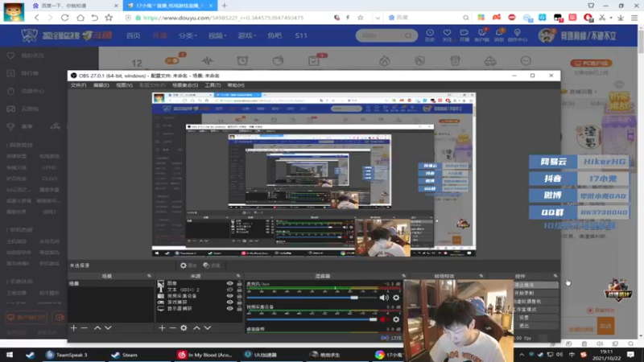Pop out the Sources dock panel
644x362 pixels.
238,276
